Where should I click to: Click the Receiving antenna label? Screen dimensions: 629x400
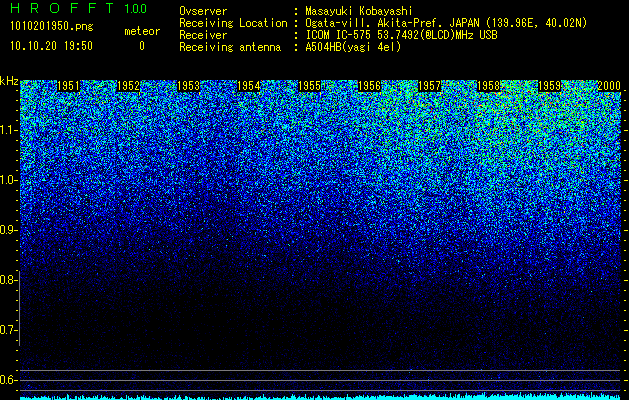[x=230, y=47]
